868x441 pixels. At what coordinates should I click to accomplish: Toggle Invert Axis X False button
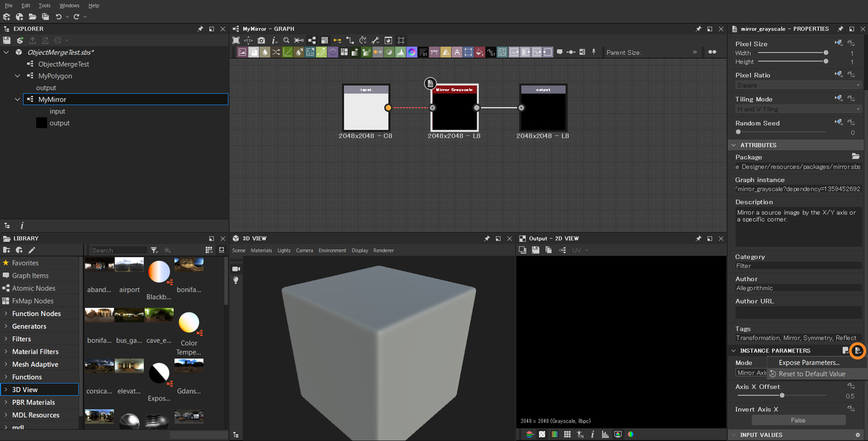[x=798, y=420]
